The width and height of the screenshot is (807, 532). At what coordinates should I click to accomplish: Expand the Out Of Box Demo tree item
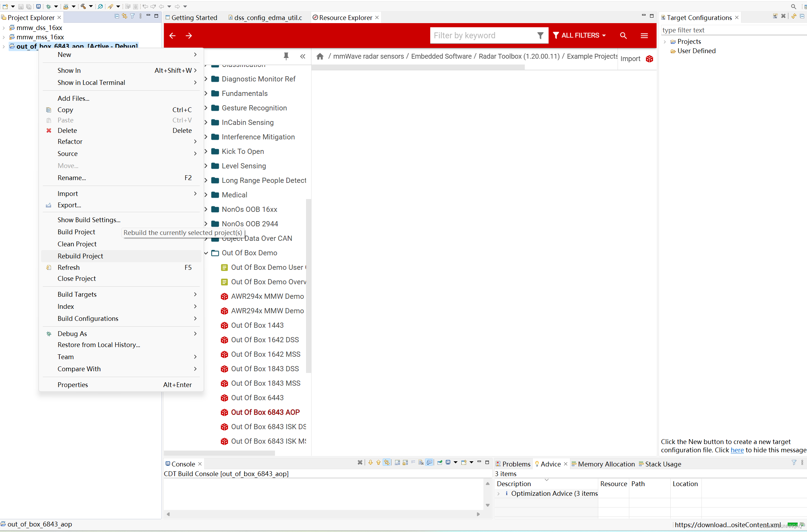click(206, 252)
